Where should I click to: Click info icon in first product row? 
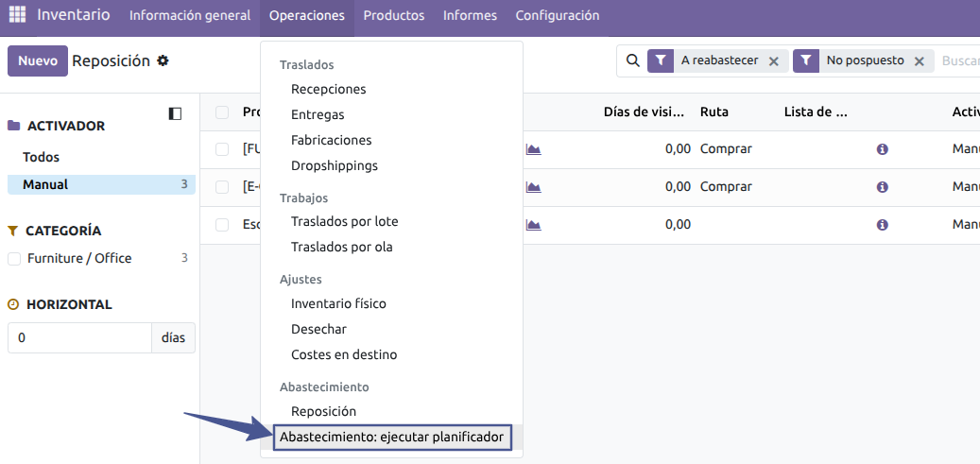click(883, 149)
